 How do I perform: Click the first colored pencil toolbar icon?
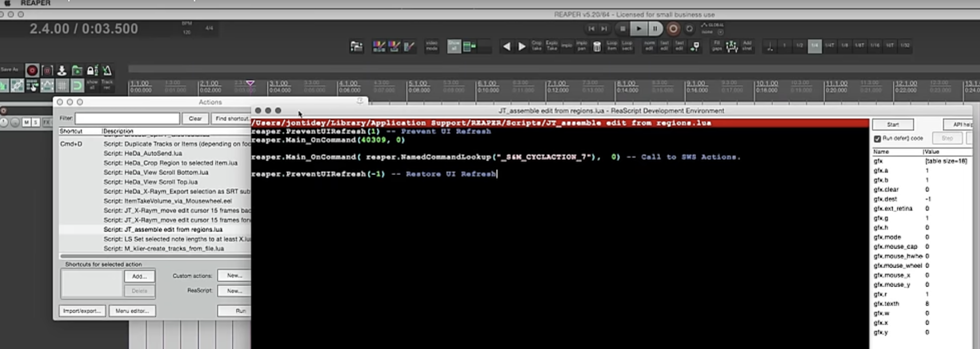tap(379, 47)
